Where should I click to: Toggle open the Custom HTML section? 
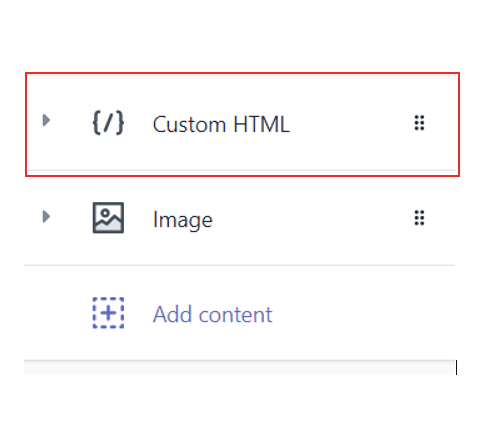pyautogui.click(x=46, y=120)
